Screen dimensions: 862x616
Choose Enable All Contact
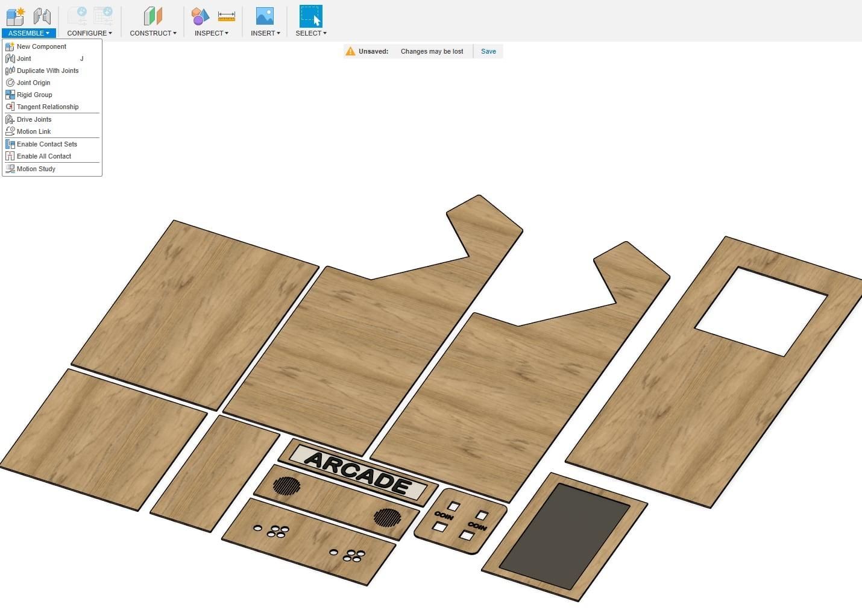click(x=52, y=156)
